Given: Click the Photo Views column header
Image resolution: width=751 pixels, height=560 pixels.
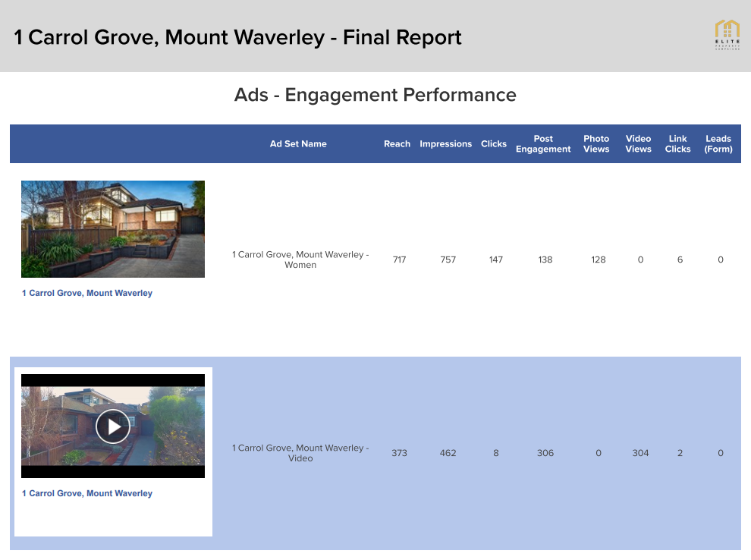Looking at the screenshot, I should point(596,144).
